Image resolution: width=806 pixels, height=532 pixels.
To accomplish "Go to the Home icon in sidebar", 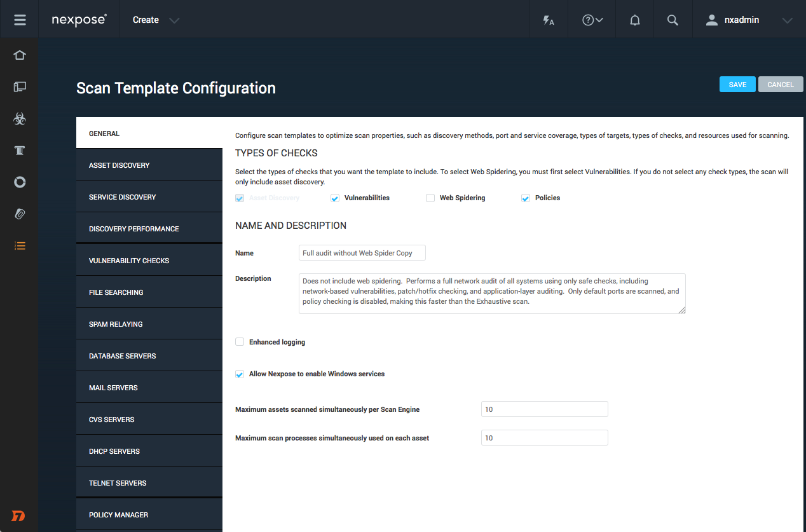I will click(x=20, y=55).
